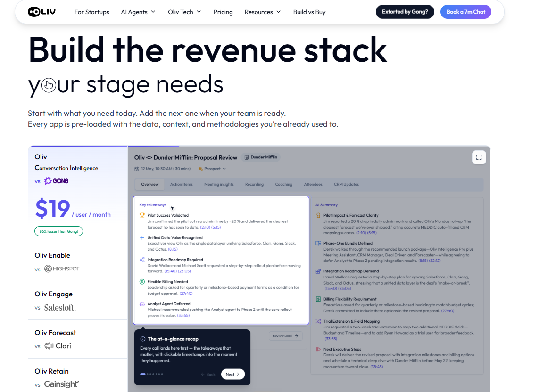The image size is (539, 392).
Task: Click the icon beside Pilot Impact & Forecast Clarity
Action: [x=318, y=215]
